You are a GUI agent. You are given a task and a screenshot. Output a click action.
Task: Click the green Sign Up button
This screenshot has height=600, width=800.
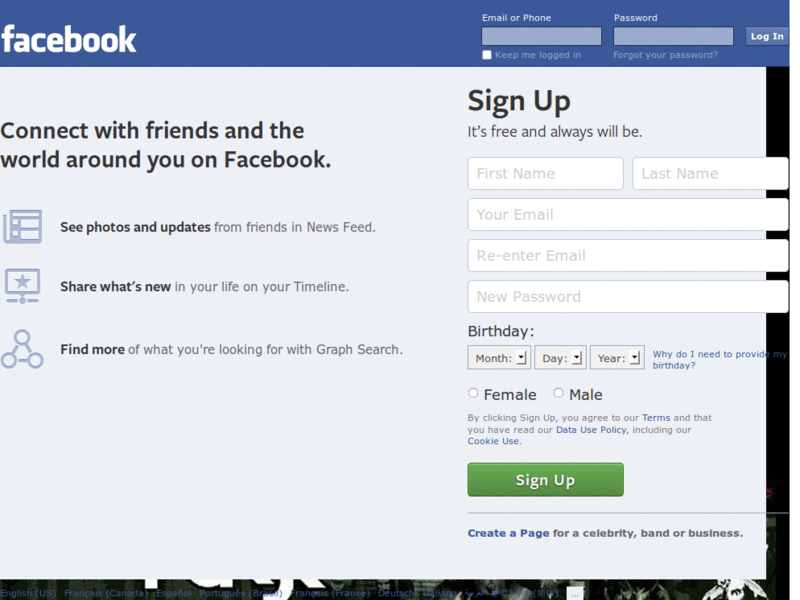[x=545, y=480]
